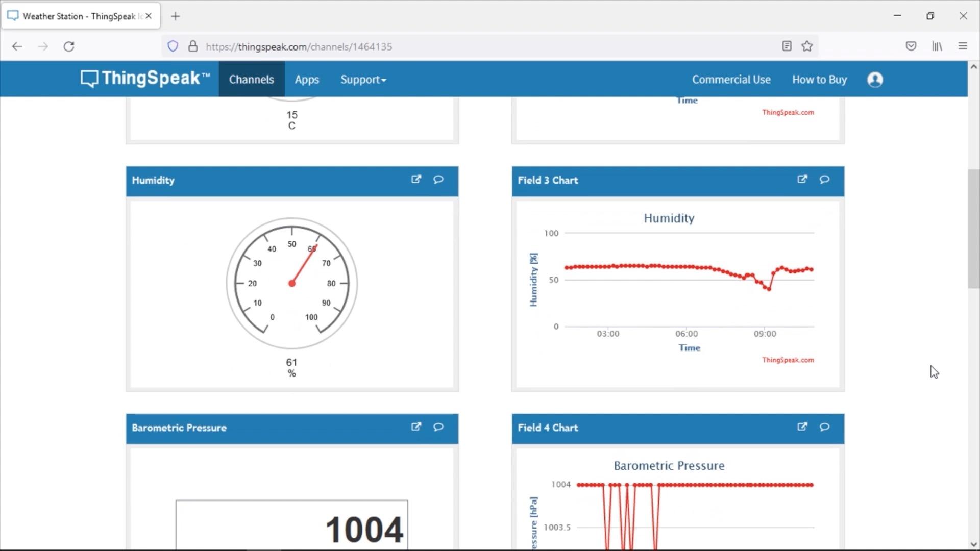
Task: Open the Channels menu item
Action: [x=251, y=80]
